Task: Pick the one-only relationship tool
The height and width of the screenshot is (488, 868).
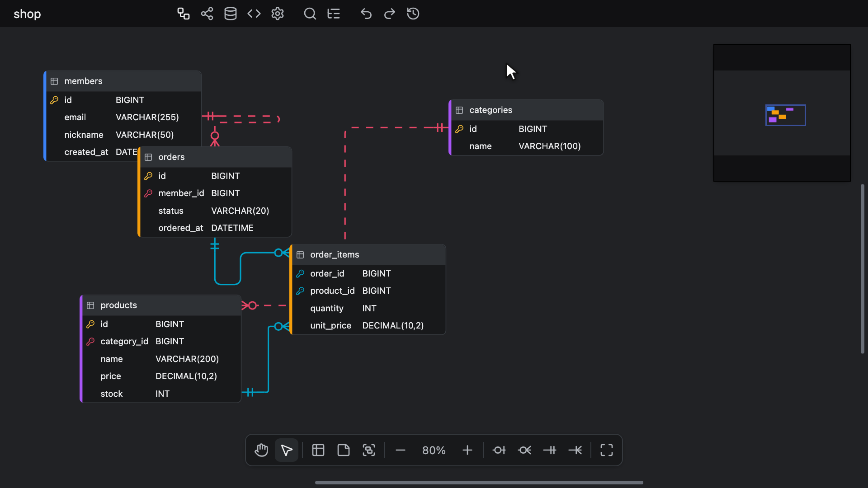Action: click(x=550, y=450)
